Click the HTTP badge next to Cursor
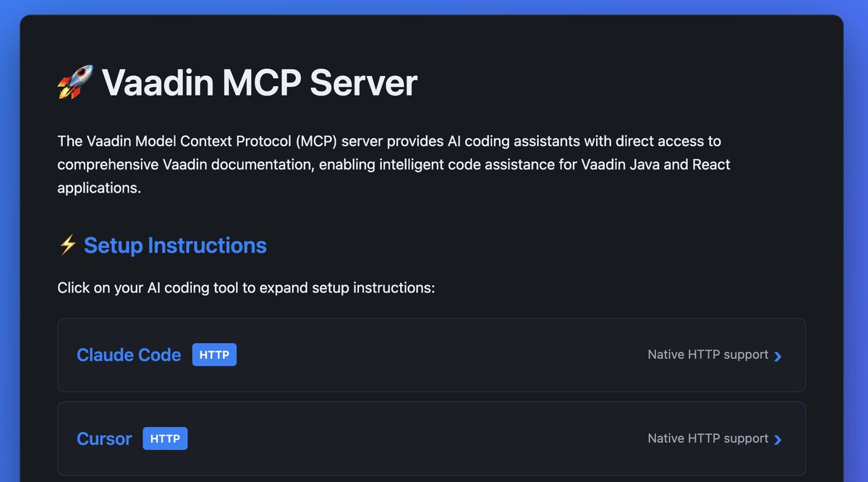 (165, 439)
